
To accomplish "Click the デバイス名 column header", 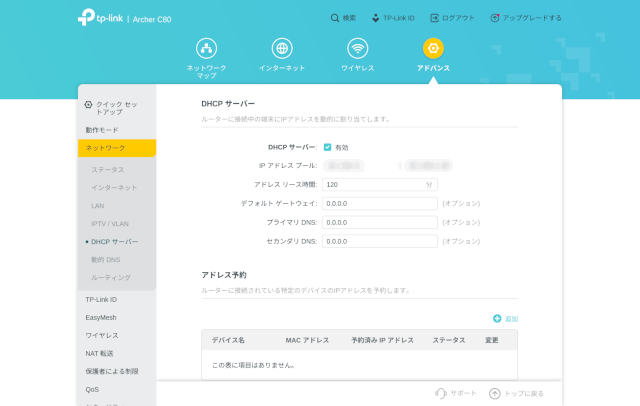I will [228, 340].
